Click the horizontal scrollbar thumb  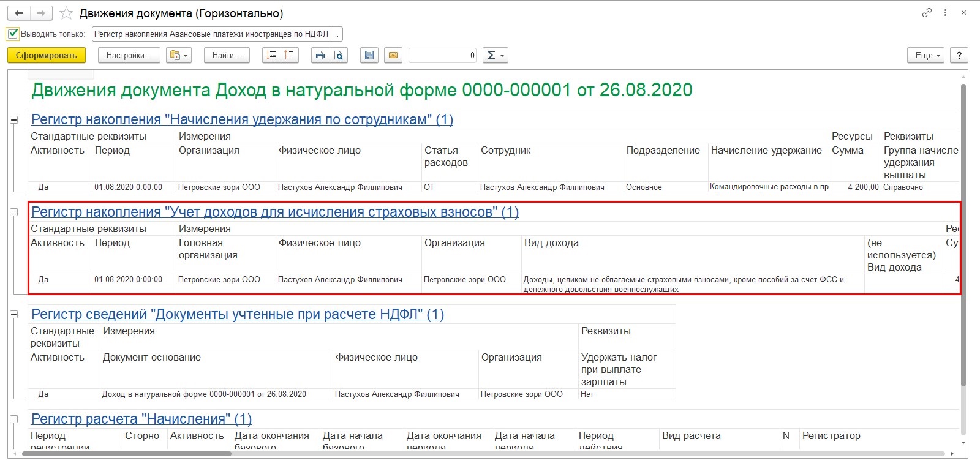(x=126, y=454)
